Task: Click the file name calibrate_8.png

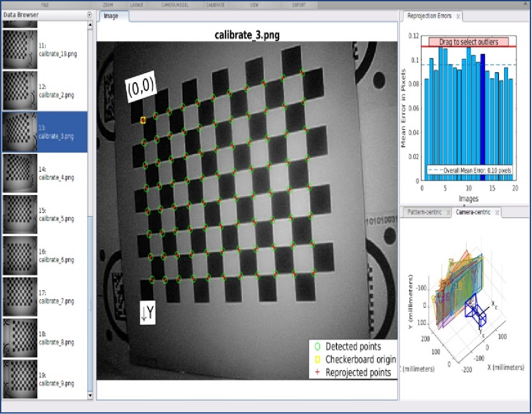Action: click(x=56, y=342)
